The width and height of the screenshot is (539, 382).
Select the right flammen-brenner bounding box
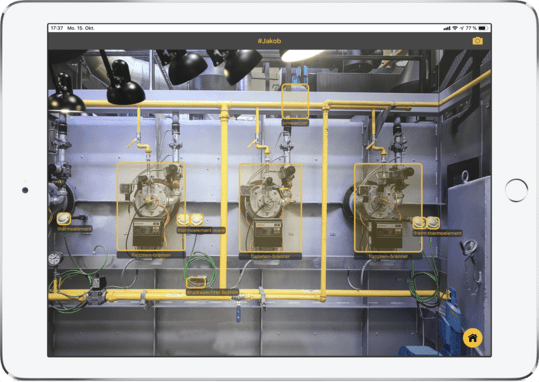(x=388, y=208)
